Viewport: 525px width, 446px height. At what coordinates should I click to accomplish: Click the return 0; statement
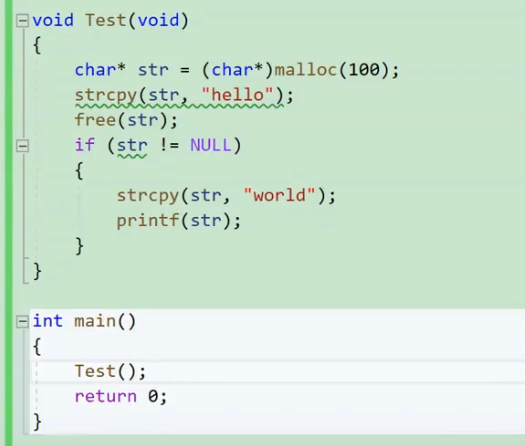[121, 396]
